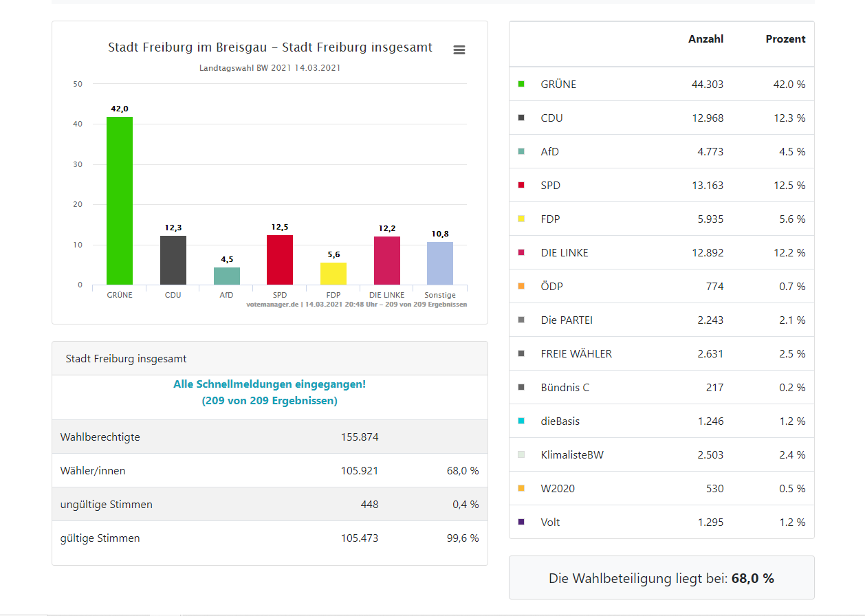865x616 pixels.
Task: Click the purple Volt color square
Action: point(521,522)
